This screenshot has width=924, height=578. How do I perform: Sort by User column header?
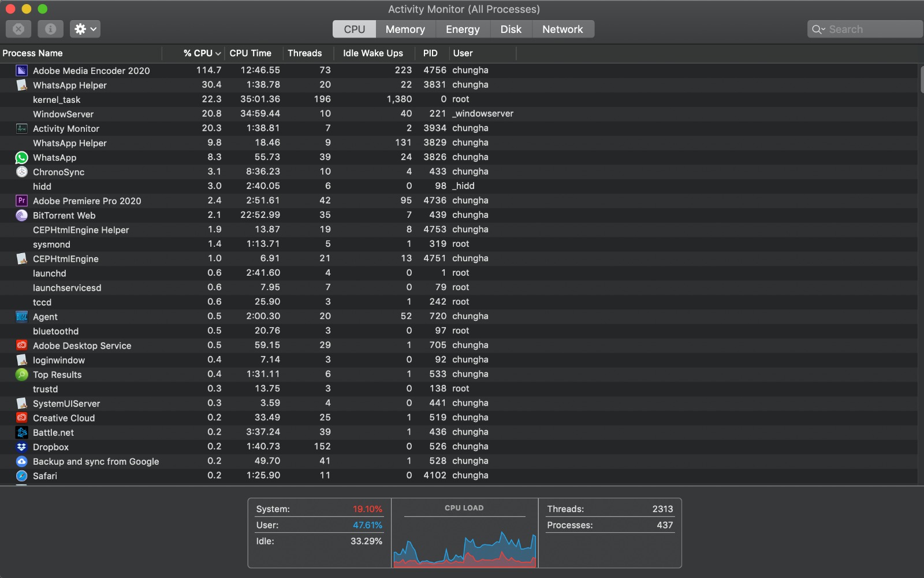482,53
